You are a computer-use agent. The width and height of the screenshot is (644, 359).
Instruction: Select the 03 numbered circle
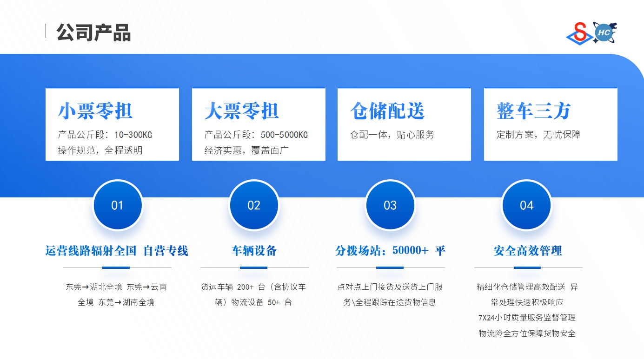point(390,205)
